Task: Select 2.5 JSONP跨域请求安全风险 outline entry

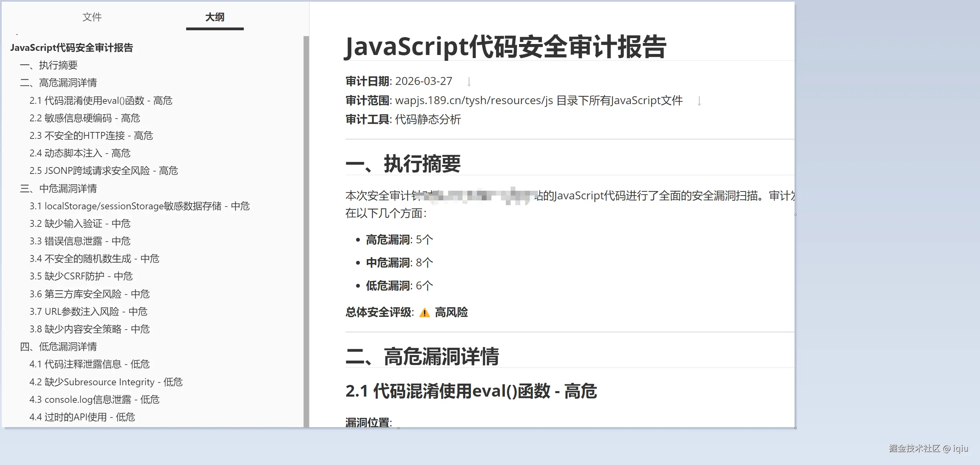Action: pyautogui.click(x=103, y=170)
